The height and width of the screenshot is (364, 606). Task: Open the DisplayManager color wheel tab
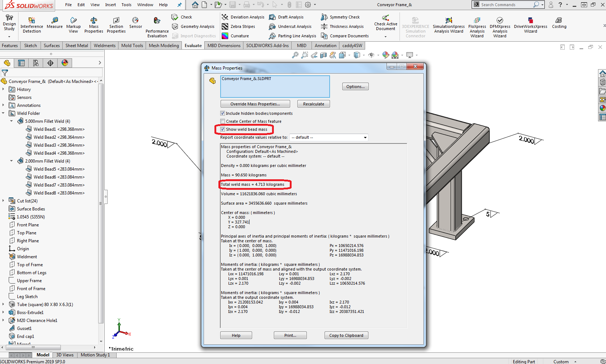pyautogui.click(x=65, y=63)
